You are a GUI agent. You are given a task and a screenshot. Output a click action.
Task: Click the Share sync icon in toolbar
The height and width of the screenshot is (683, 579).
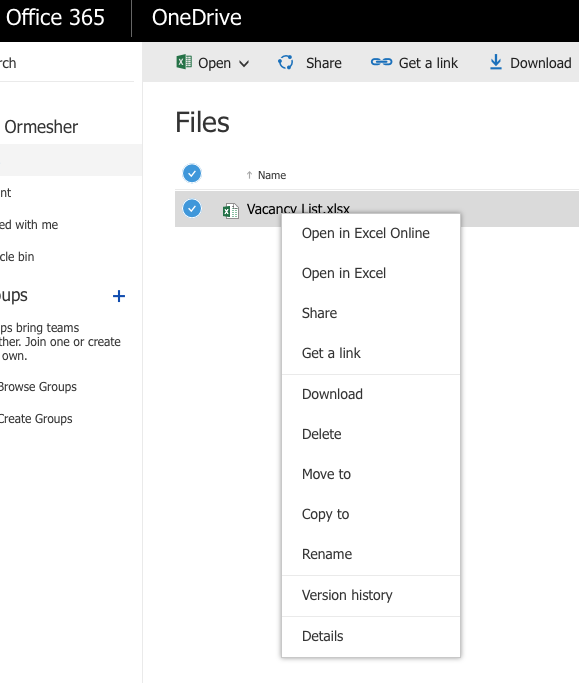pyautogui.click(x=286, y=62)
